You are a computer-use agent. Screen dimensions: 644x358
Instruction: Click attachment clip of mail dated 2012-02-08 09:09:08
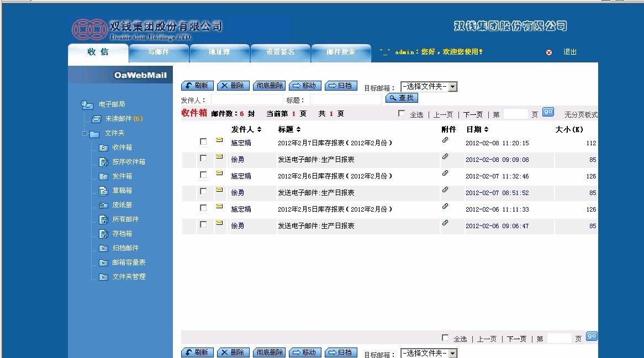(445, 156)
